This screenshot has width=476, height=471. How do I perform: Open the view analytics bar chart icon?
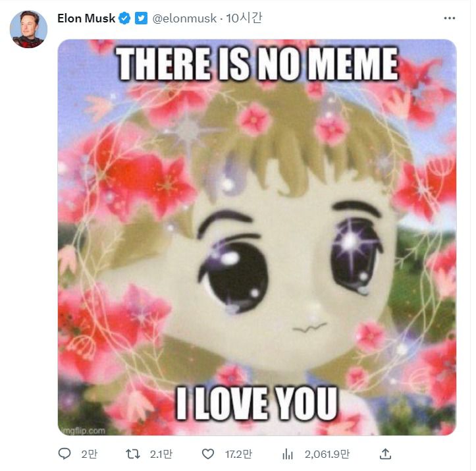pos(288,455)
